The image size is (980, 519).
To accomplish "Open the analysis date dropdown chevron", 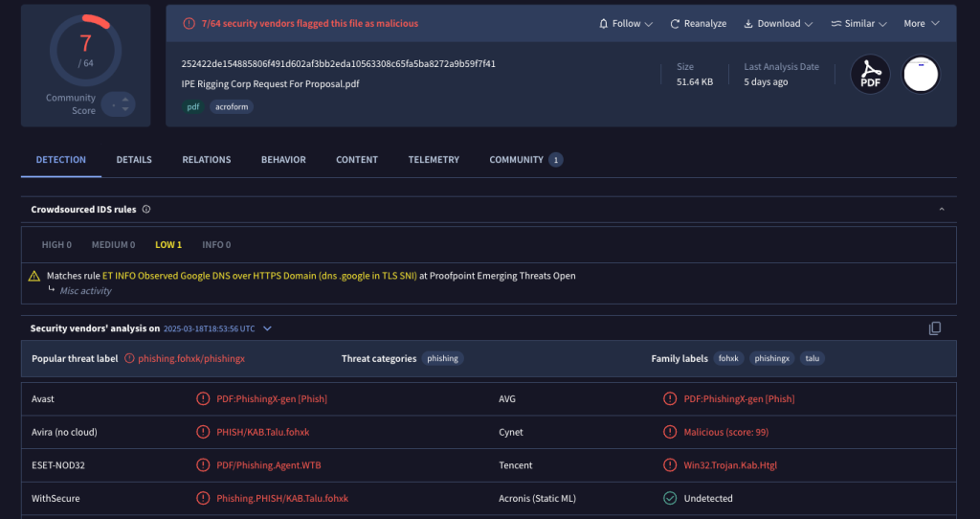I will pyautogui.click(x=268, y=328).
